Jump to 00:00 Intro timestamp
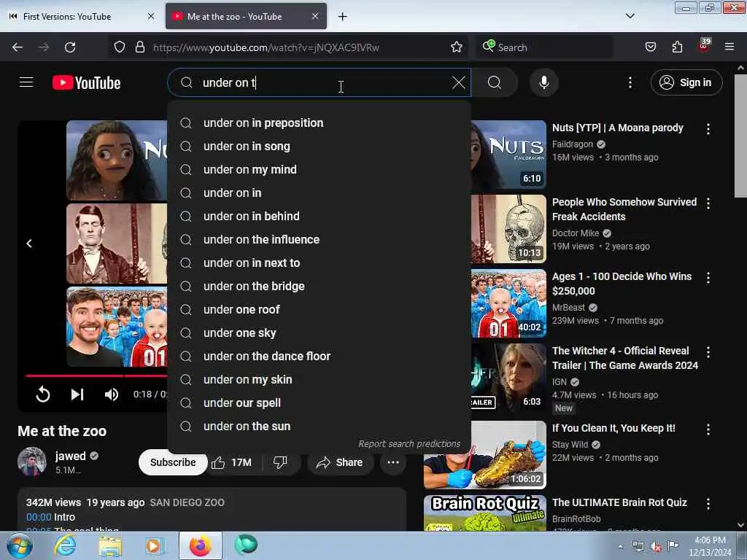Screen dimensions: 747x560 pos(39,517)
